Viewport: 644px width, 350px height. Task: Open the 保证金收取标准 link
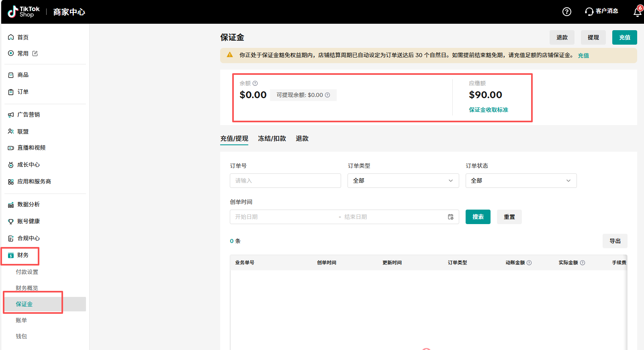[x=489, y=110]
